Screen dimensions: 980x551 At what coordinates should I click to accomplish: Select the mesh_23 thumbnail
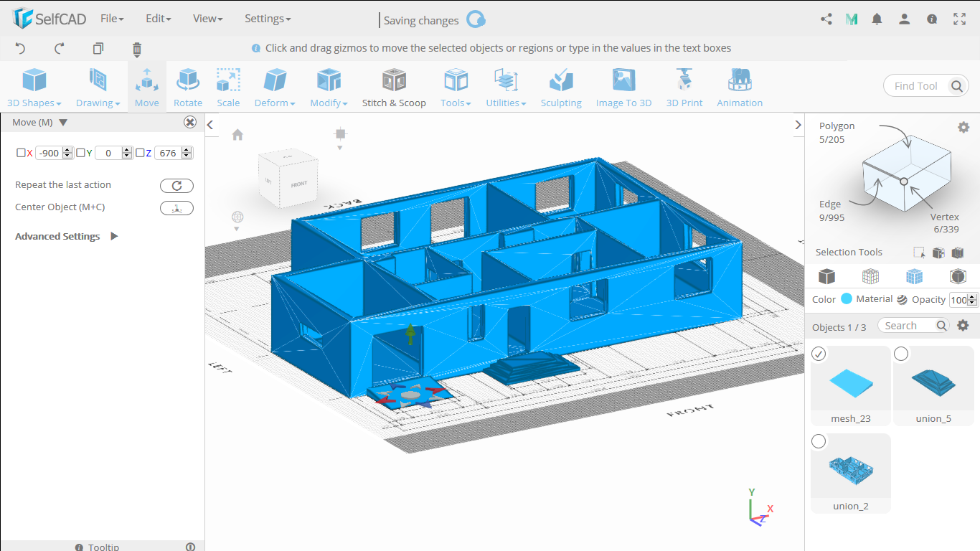pos(851,385)
